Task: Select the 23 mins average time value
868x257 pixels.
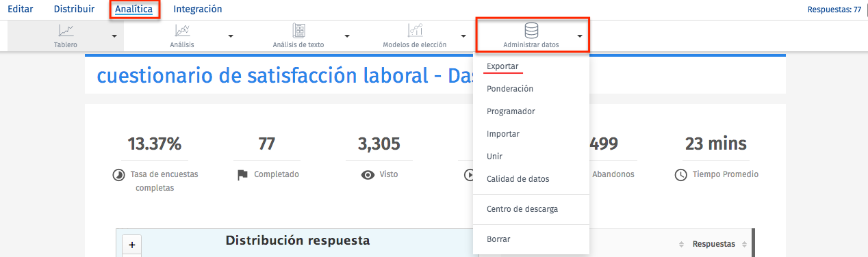Action: pyautogui.click(x=715, y=144)
